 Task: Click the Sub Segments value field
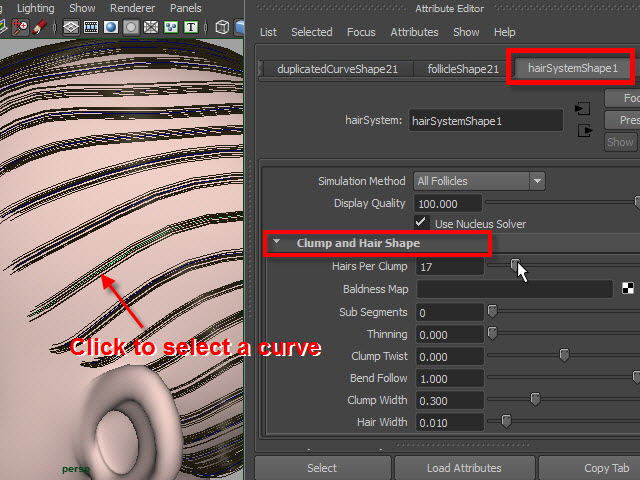(449, 313)
